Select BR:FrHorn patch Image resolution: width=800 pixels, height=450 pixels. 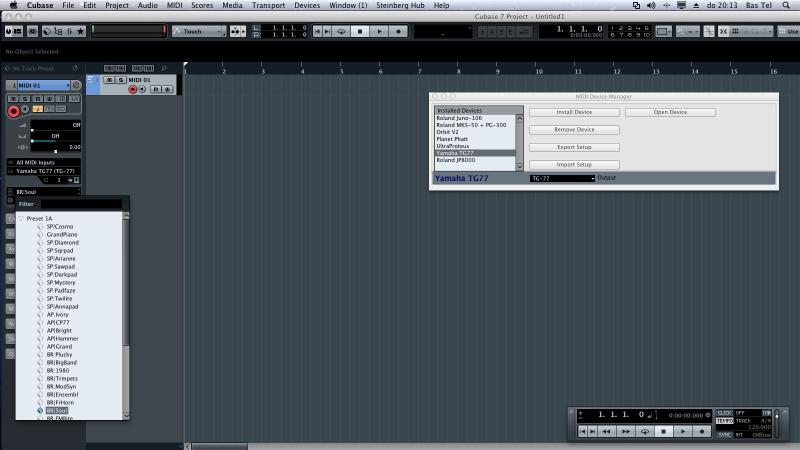click(60, 403)
